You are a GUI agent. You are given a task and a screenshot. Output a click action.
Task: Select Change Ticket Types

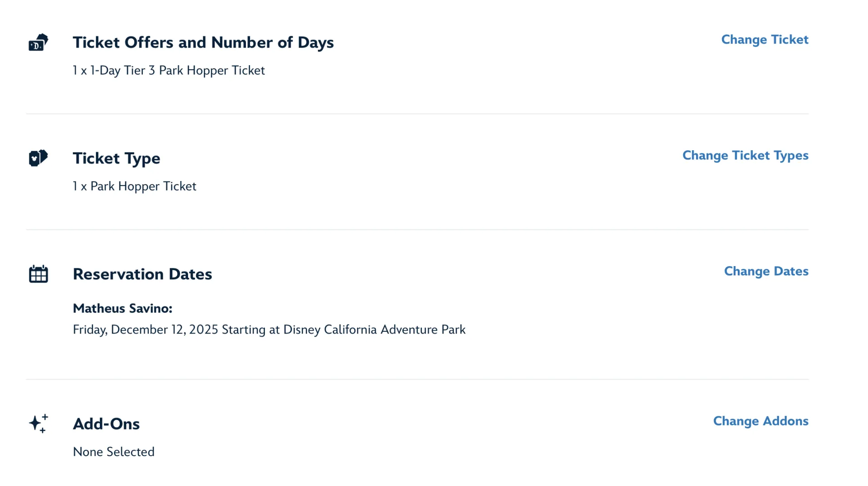(745, 156)
